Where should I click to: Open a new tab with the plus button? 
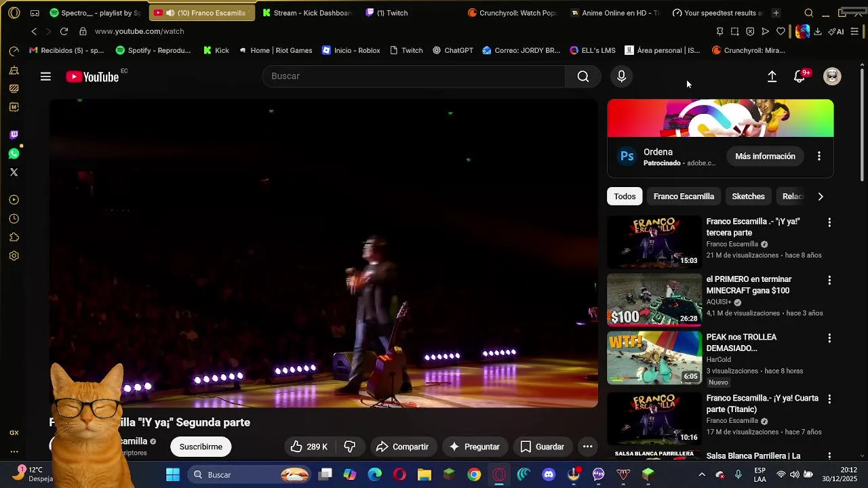[776, 13]
